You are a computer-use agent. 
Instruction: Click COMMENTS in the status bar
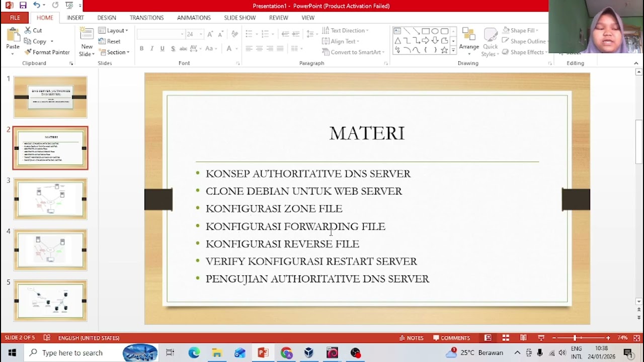[451, 338]
